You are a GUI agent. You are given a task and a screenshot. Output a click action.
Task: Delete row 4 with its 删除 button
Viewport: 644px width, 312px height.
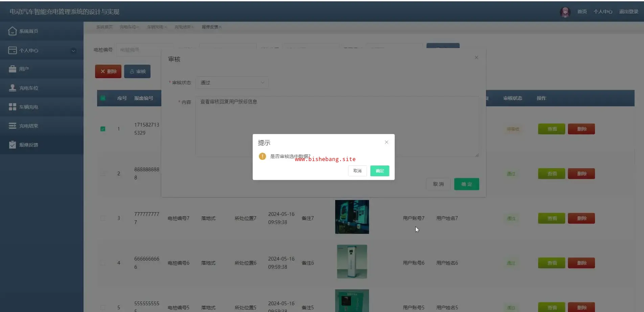(x=581, y=263)
